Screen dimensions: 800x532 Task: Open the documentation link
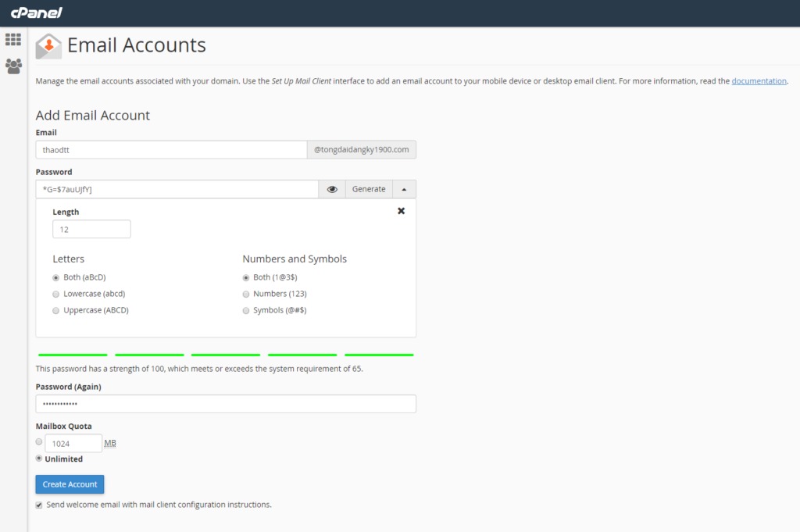tap(759, 81)
